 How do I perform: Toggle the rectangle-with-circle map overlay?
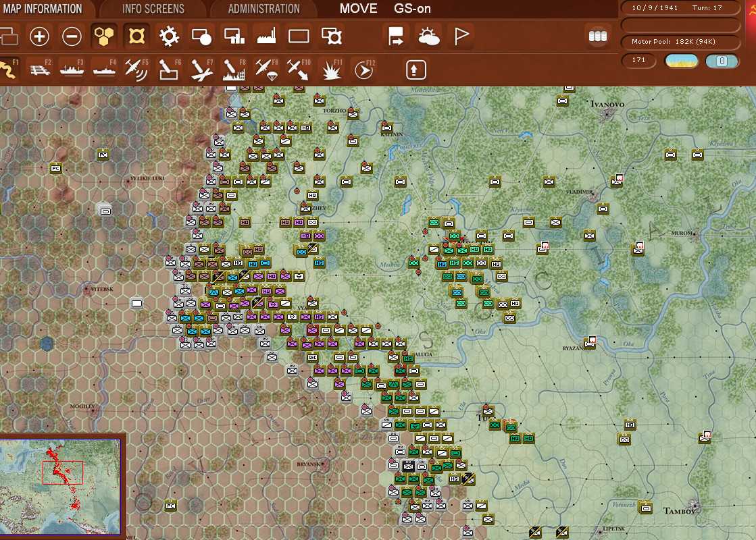[x=201, y=36]
